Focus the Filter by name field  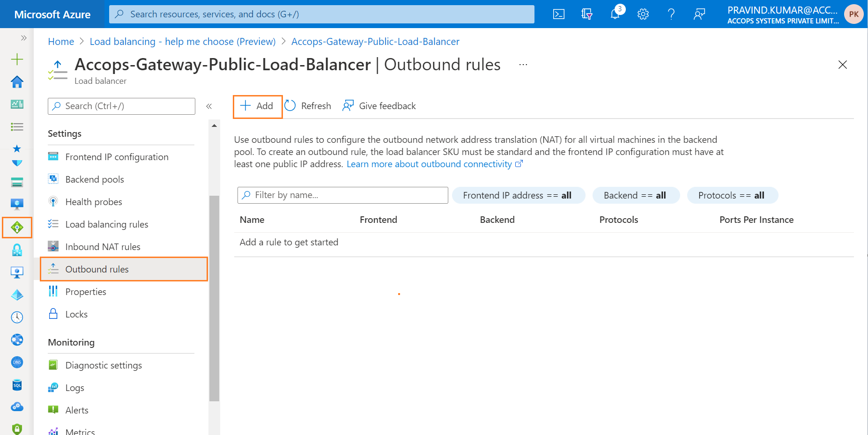click(342, 195)
